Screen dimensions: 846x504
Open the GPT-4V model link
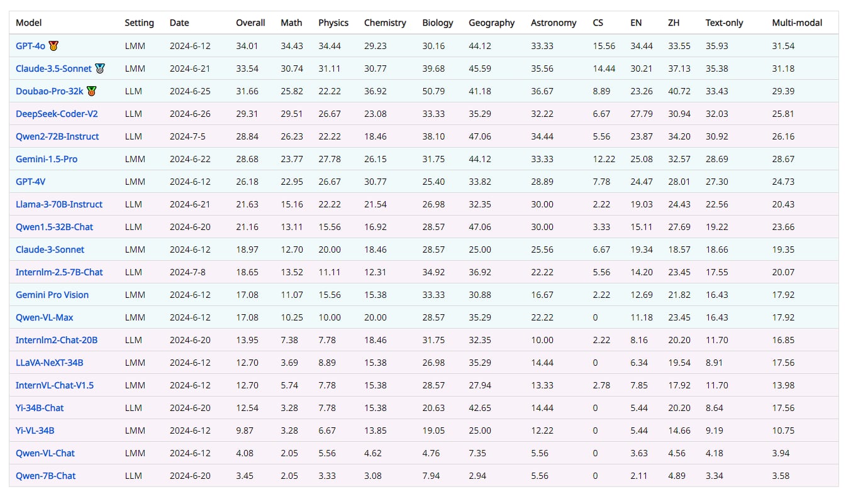pos(31,182)
